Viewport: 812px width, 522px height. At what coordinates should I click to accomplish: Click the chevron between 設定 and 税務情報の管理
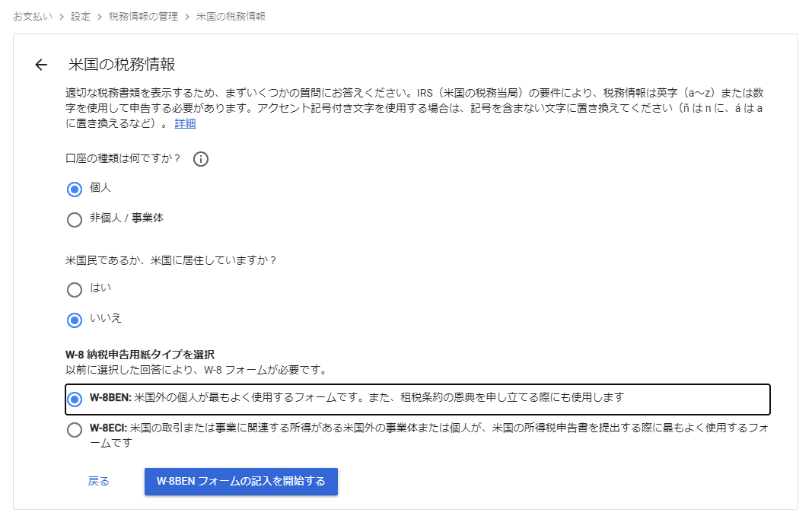[99, 17]
